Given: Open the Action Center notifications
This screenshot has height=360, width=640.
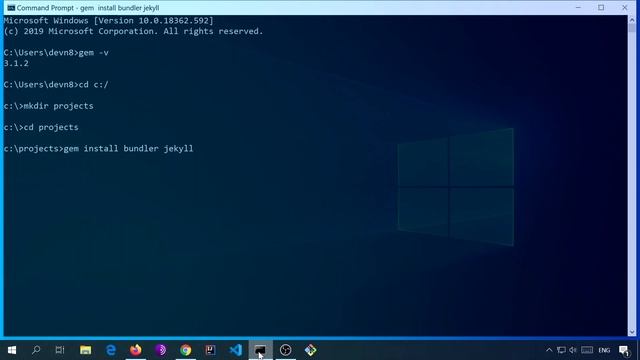Looking at the screenshot, I should click(x=624, y=350).
